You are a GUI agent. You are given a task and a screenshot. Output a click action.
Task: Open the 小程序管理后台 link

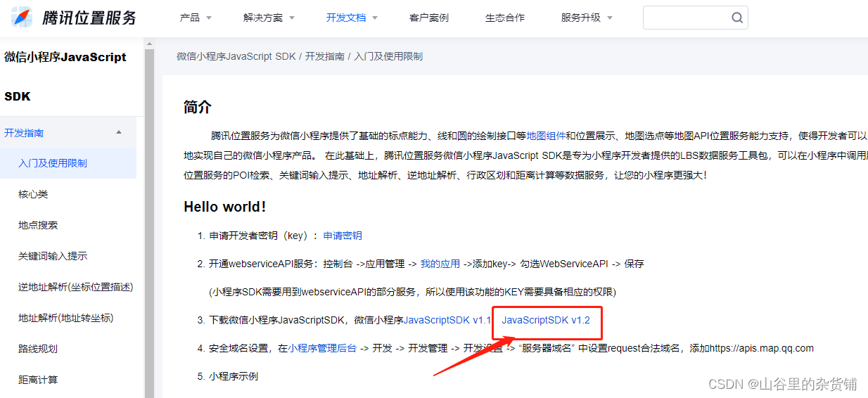pos(322,348)
